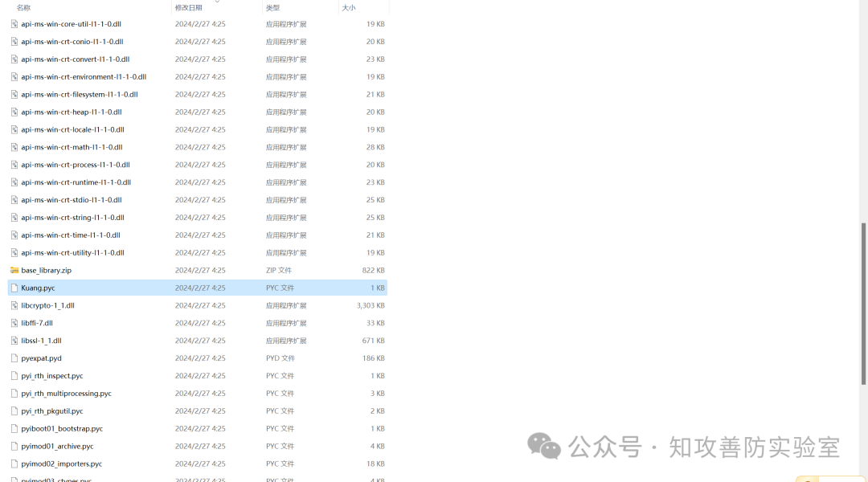This screenshot has width=868, height=482.
Task: Sort files by clicking the 大小 column header
Action: [x=348, y=6]
